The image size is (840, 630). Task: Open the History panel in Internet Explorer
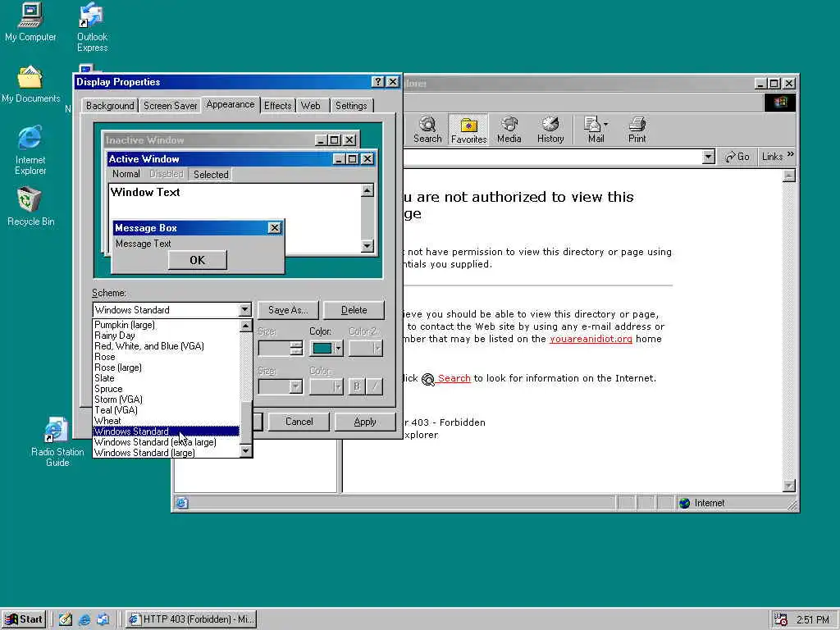point(550,130)
